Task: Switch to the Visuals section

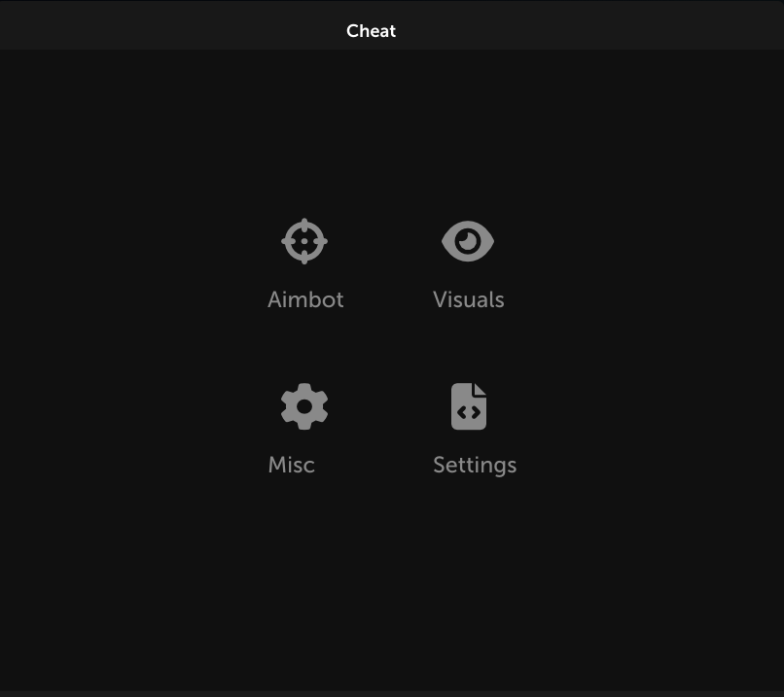Action: pyautogui.click(x=469, y=264)
